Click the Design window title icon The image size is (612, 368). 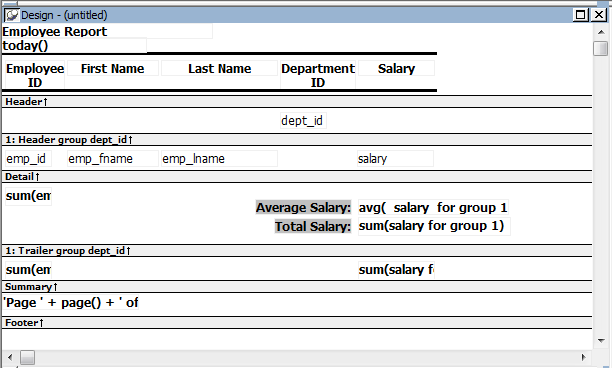(12, 15)
